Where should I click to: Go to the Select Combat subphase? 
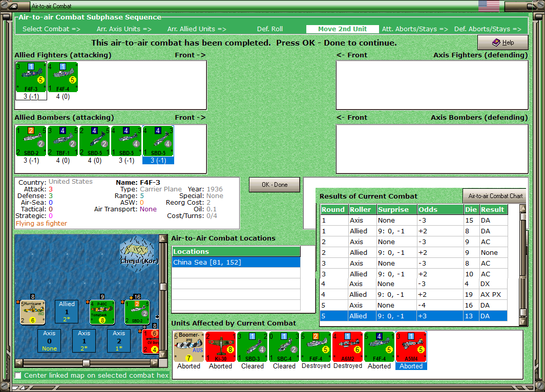pos(51,29)
